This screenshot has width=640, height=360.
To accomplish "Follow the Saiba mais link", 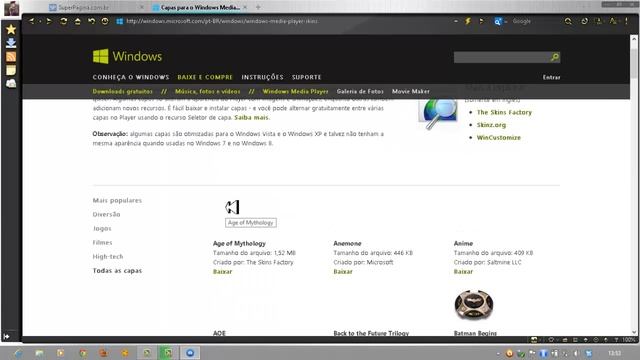I will [251, 118].
